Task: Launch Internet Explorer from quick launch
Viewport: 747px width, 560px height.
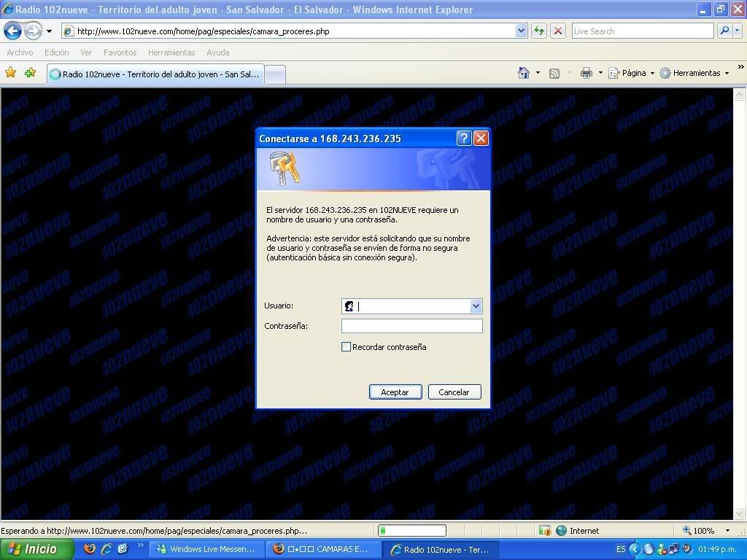Action: (x=107, y=549)
